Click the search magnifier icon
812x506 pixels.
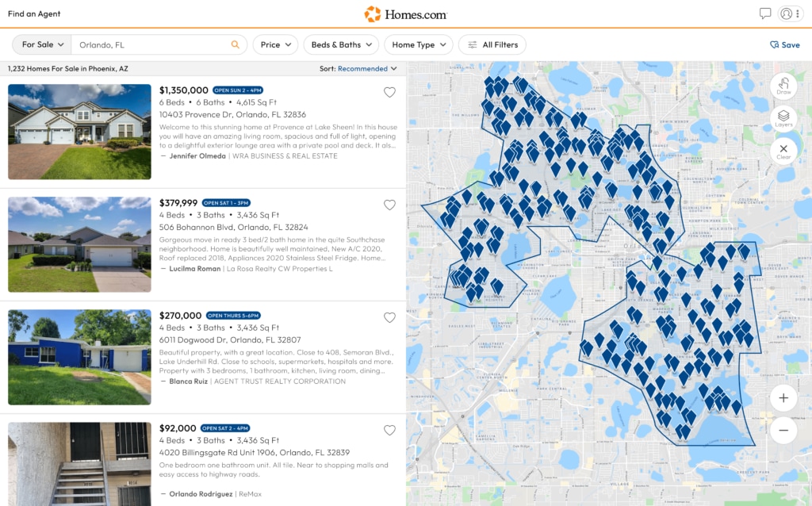[235, 44]
